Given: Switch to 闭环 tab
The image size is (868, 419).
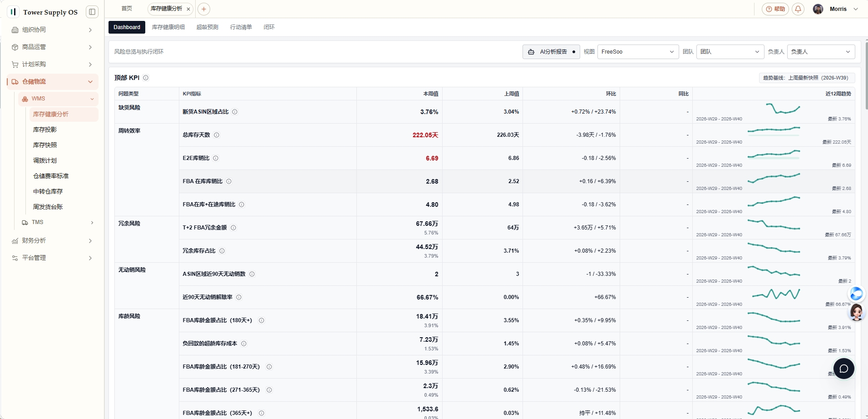Looking at the screenshot, I should [x=269, y=27].
